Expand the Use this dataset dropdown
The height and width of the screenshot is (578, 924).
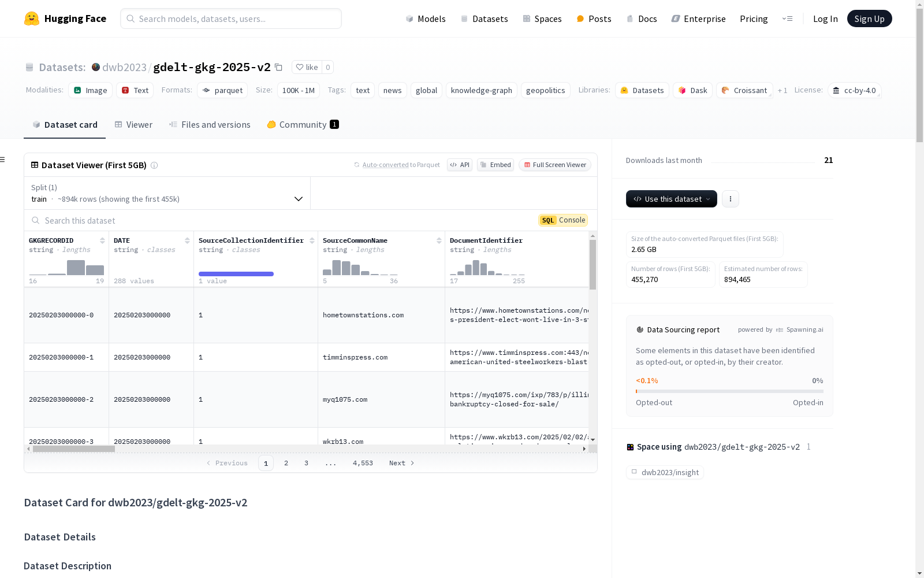point(672,199)
